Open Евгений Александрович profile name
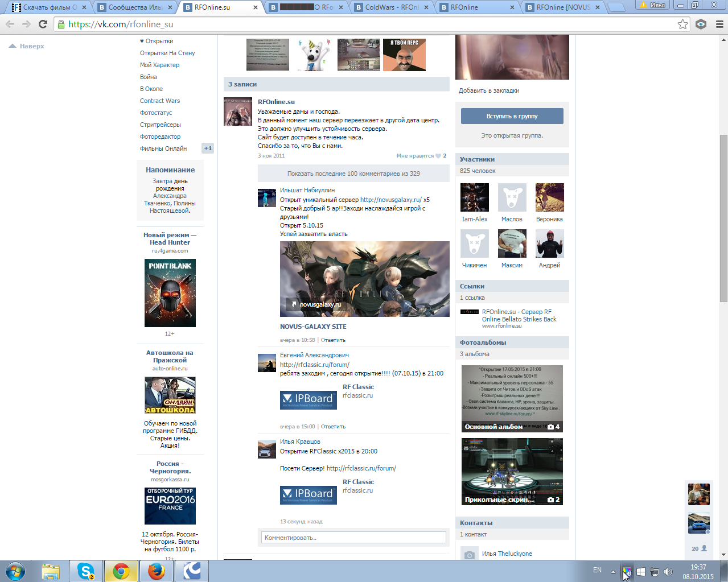This screenshot has width=728, height=582. (x=314, y=355)
